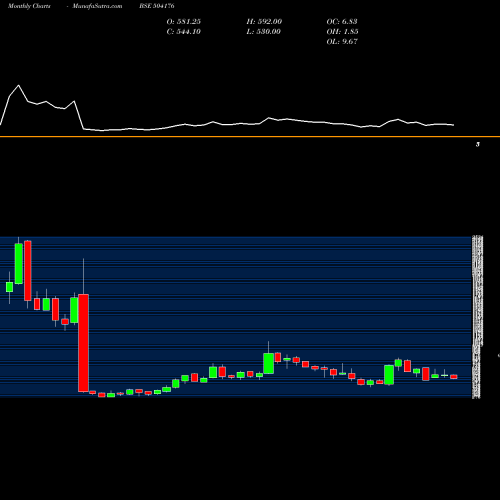Select the MunafaSutra.com label
The width and height of the screenshot is (500, 500).
[97, 6]
